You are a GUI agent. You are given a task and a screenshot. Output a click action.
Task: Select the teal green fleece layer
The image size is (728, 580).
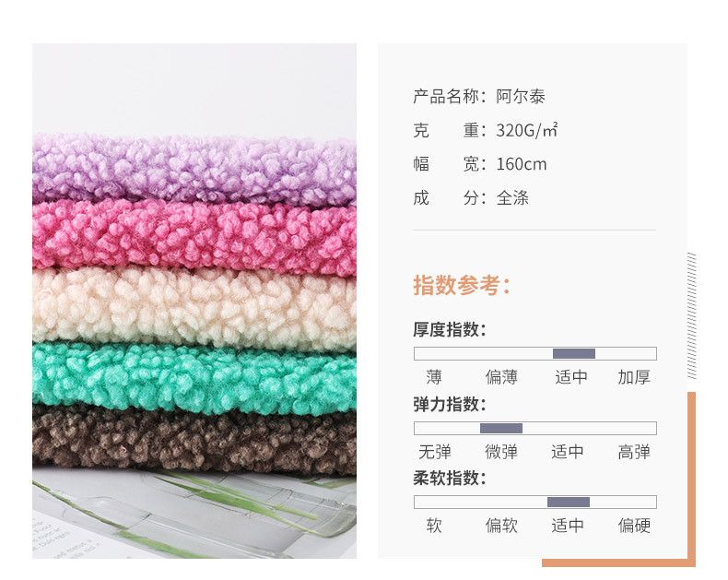click(x=194, y=377)
